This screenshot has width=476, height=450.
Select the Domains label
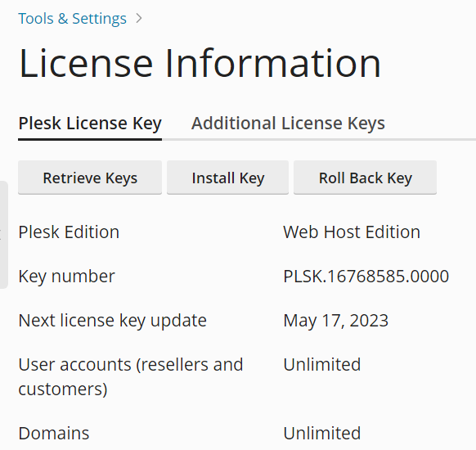[x=54, y=434]
